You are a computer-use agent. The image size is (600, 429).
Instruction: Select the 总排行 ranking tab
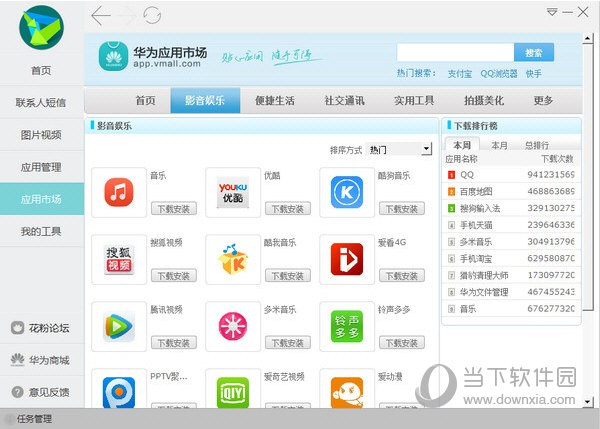pos(537,145)
